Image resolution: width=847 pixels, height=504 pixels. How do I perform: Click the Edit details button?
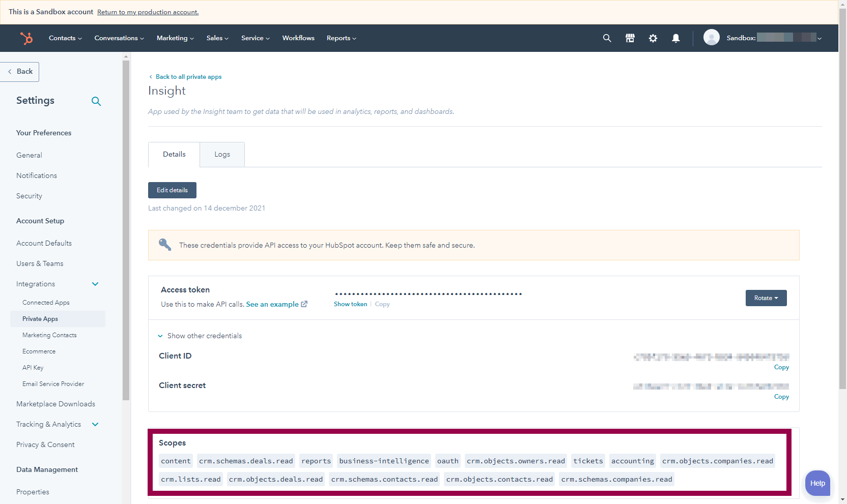point(172,190)
